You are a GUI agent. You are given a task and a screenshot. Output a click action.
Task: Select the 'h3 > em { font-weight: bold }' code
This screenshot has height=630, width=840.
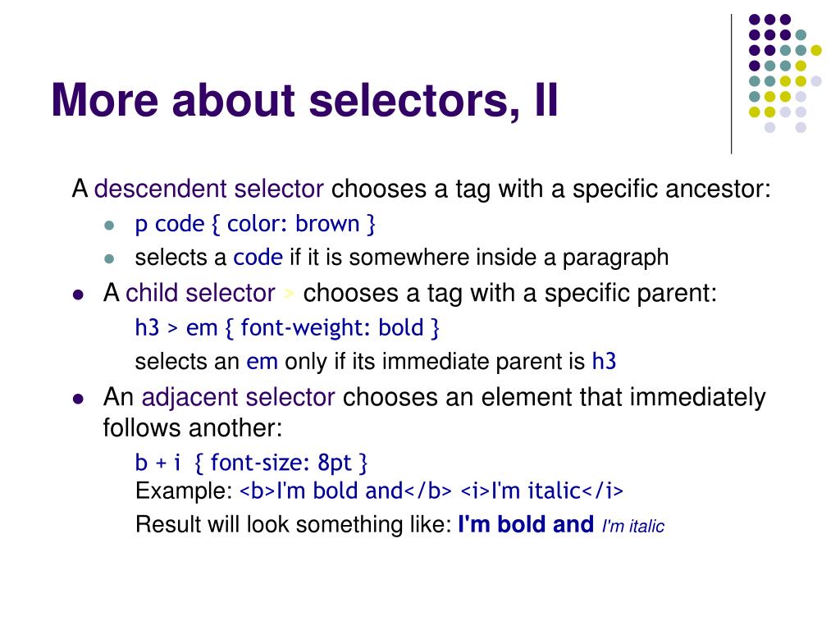287,328
